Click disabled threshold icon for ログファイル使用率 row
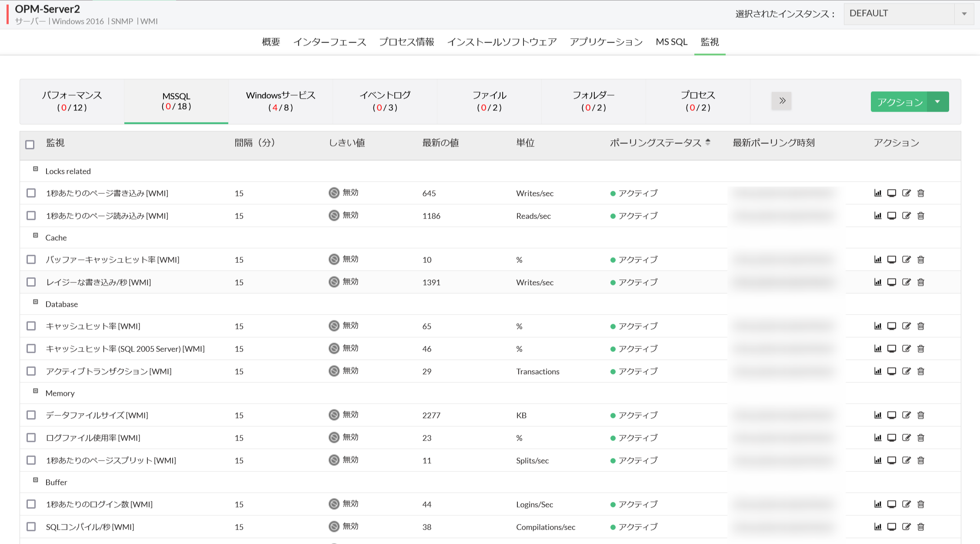The image size is (980, 544). [333, 438]
